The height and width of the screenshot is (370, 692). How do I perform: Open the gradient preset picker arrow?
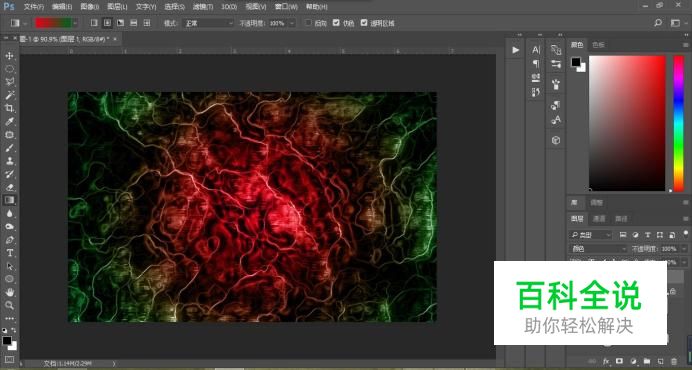[x=76, y=23]
